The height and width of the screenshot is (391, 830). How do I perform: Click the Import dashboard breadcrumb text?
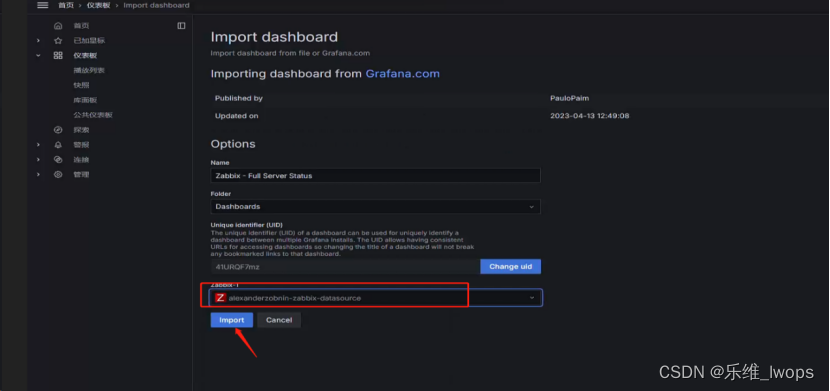coord(156,5)
